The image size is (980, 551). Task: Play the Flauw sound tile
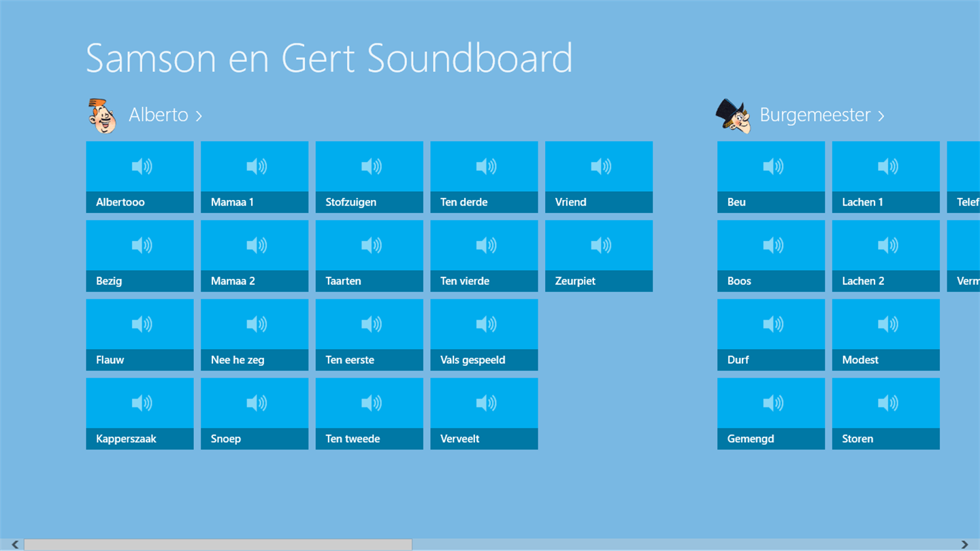(x=140, y=335)
